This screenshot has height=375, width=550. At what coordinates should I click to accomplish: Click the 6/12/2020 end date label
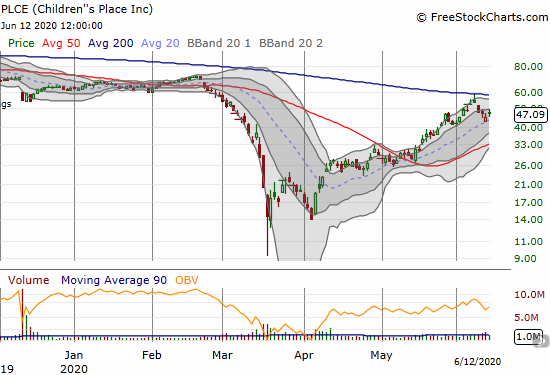[478, 361]
